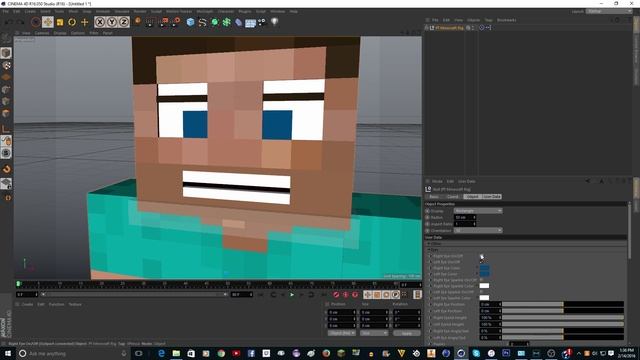Toggle the Left Eye Sparkle On/Off checkbox

click(x=482, y=292)
